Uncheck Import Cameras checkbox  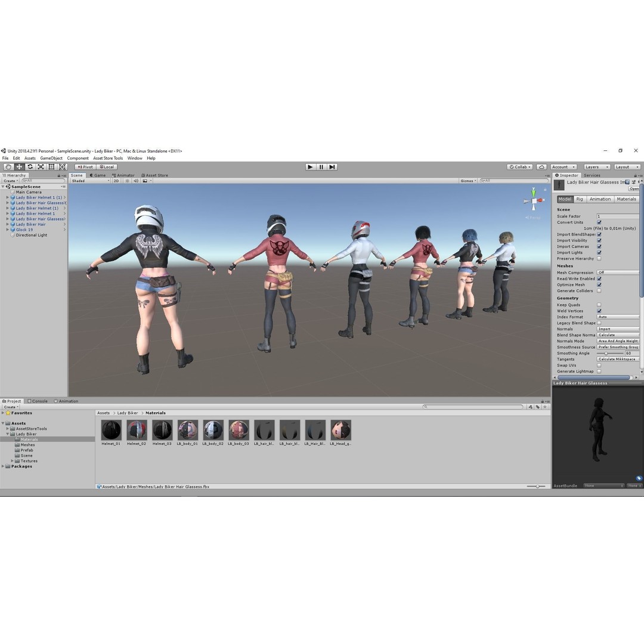pos(599,246)
